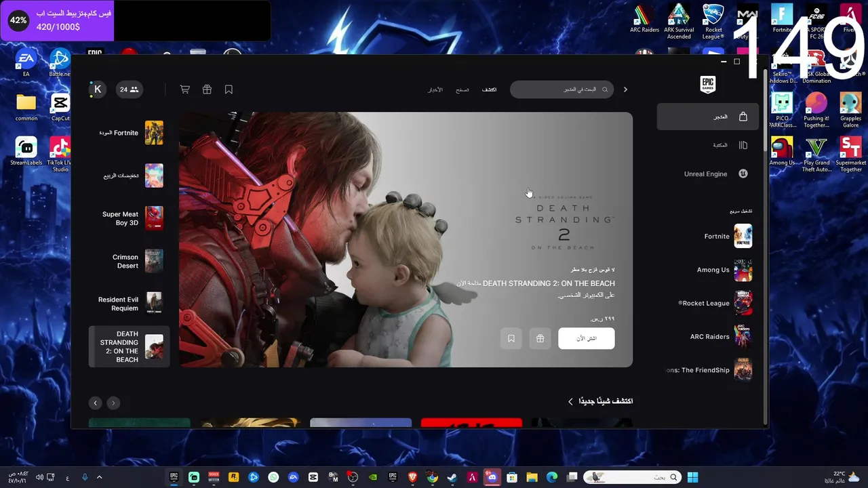Open the Brave browser taskbar icon
This screenshot has width=868, height=488.
click(412, 477)
